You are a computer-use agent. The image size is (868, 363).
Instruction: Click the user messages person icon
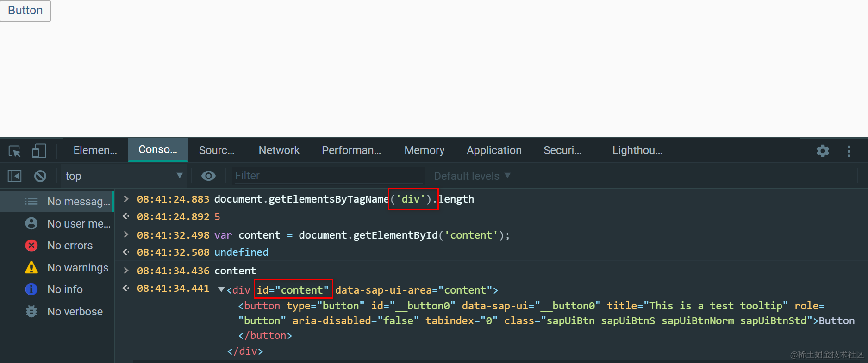[x=31, y=223]
